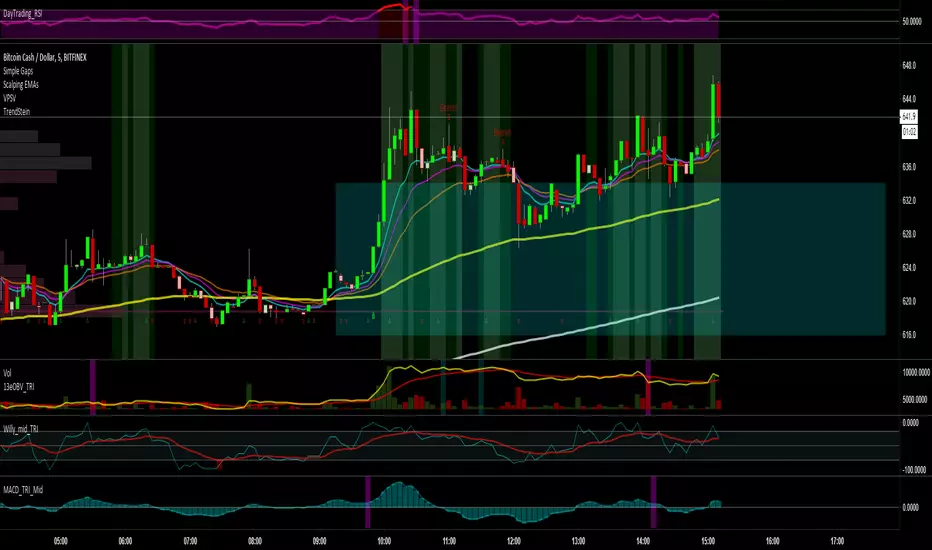Click the 50.0000 RSI scale value
Viewport: 932px width, 550px height.
(x=912, y=21)
